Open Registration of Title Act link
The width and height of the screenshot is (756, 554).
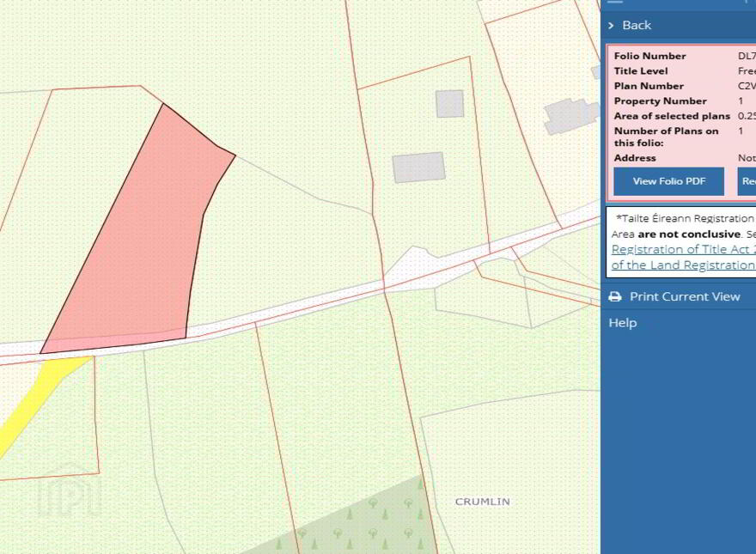point(683,249)
